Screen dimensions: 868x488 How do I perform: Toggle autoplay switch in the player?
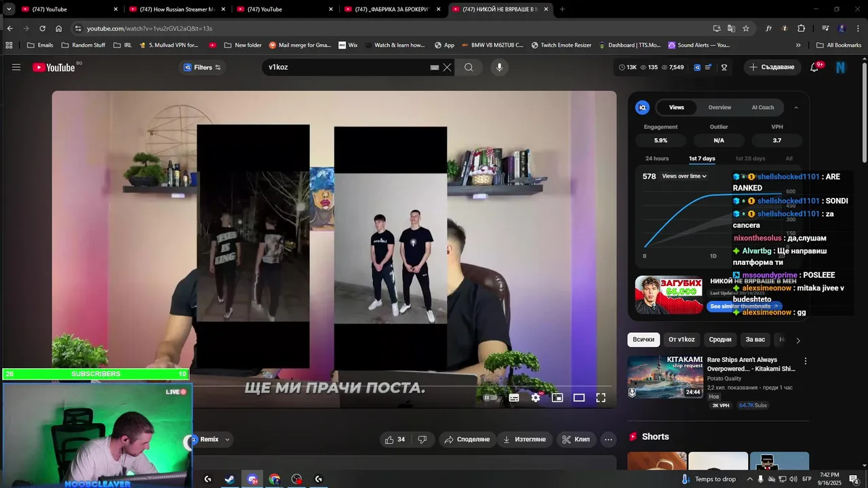tap(490, 398)
